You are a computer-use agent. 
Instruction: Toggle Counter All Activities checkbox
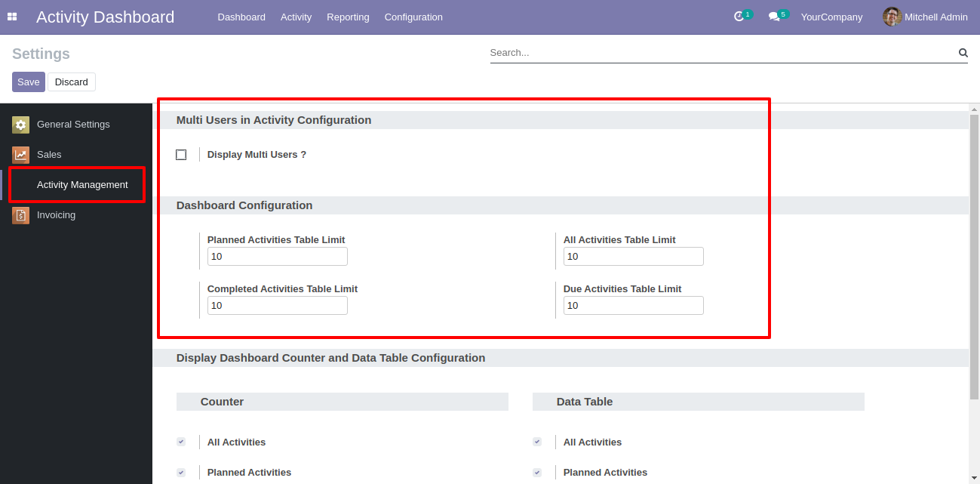(x=181, y=442)
